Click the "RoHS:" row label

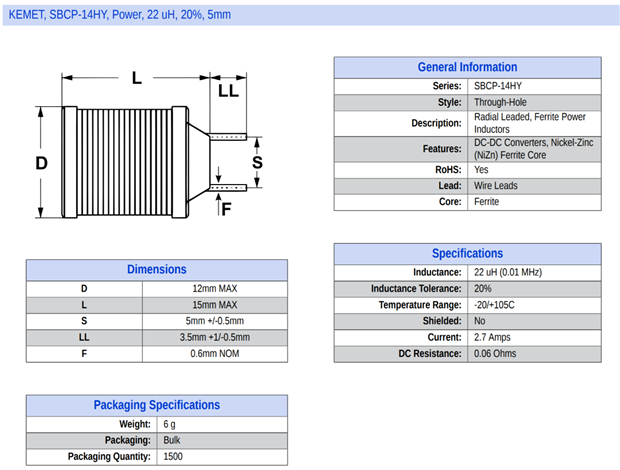pos(448,170)
